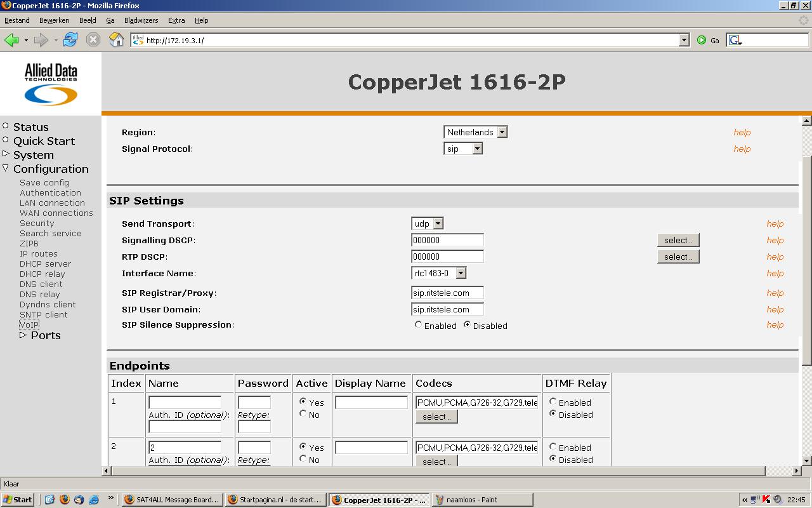
Task: Reload the page with the Refresh icon
Action: pos(70,40)
